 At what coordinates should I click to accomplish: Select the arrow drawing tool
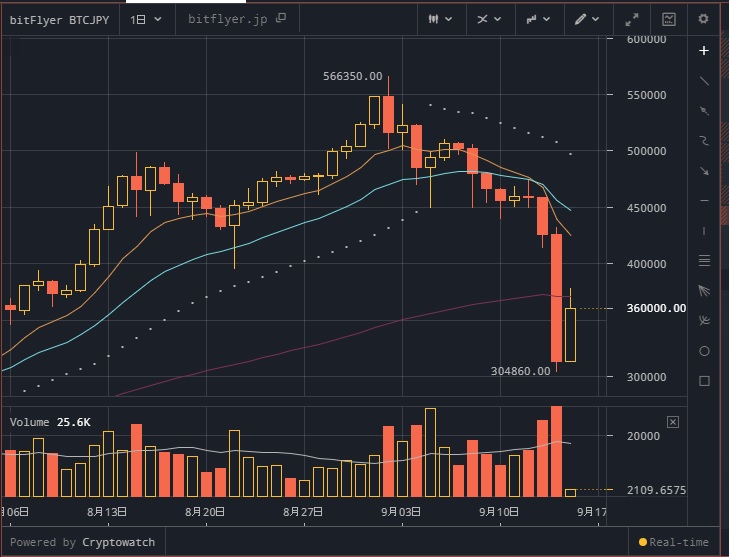(x=704, y=171)
